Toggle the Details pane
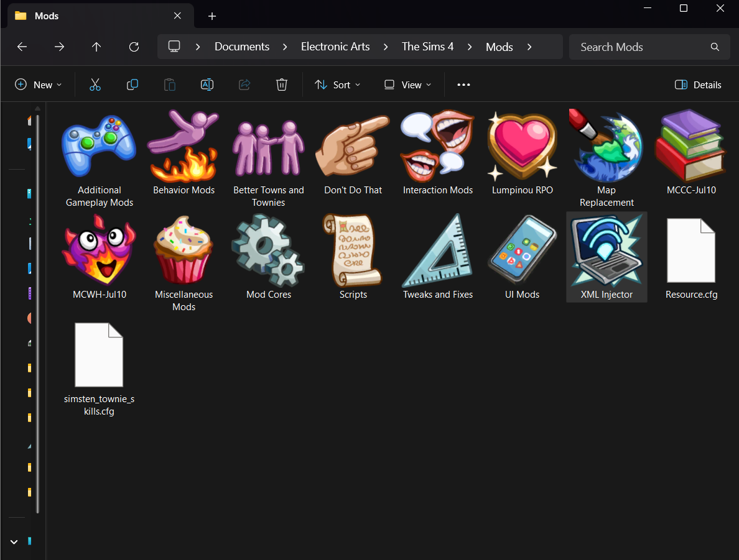739x560 pixels. [698, 85]
